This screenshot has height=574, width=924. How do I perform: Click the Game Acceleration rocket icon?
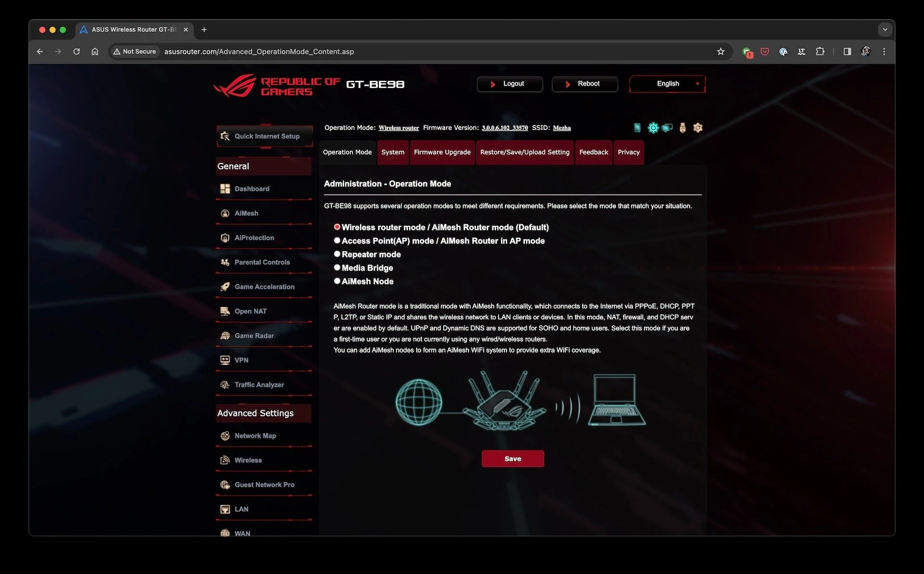pyautogui.click(x=225, y=287)
